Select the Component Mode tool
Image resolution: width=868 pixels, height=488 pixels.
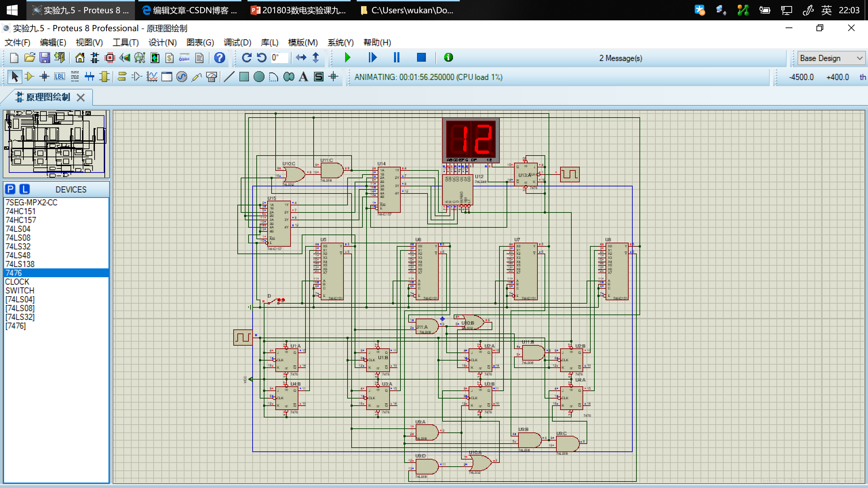[29, 77]
